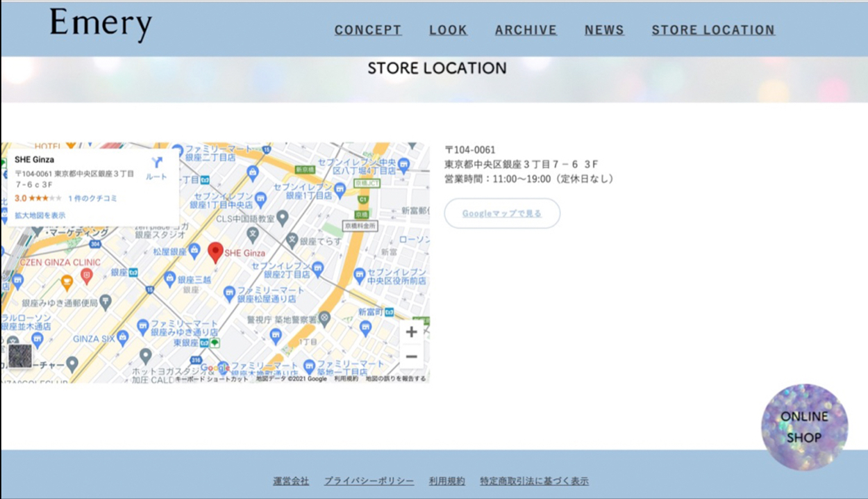Screen dimensions: 868x499
Task: Select the GINZA SIX shopping marker
Action: 123,338
